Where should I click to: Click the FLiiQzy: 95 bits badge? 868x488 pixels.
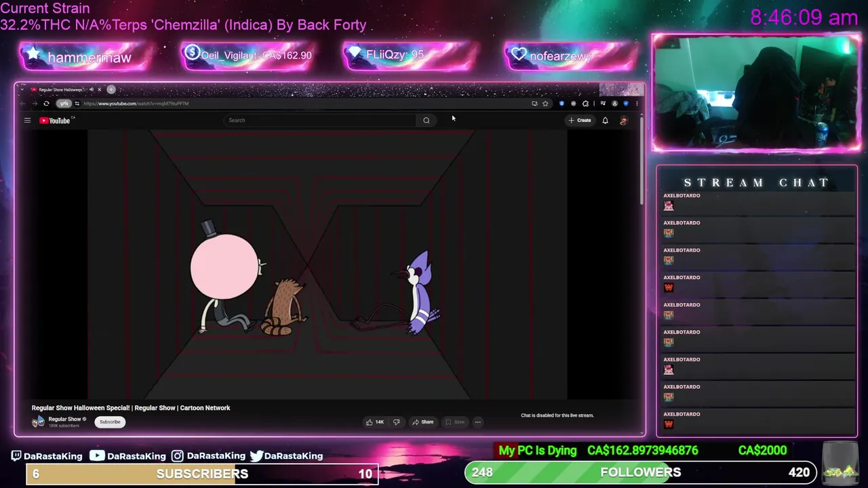(410, 56)
